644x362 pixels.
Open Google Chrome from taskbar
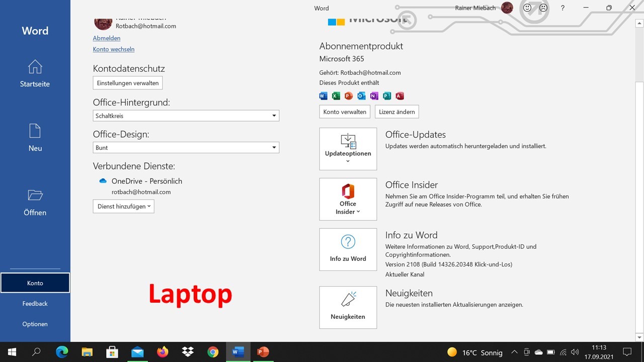(x=213, y=352)
